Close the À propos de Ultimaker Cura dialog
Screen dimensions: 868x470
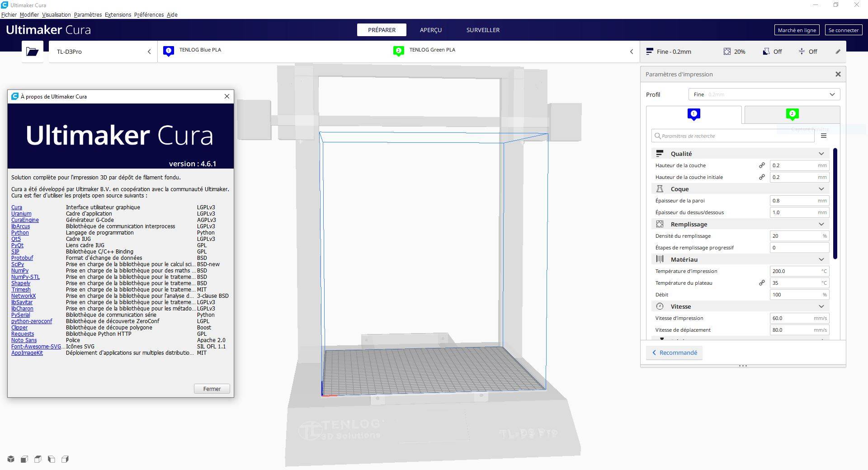point(227,96)
